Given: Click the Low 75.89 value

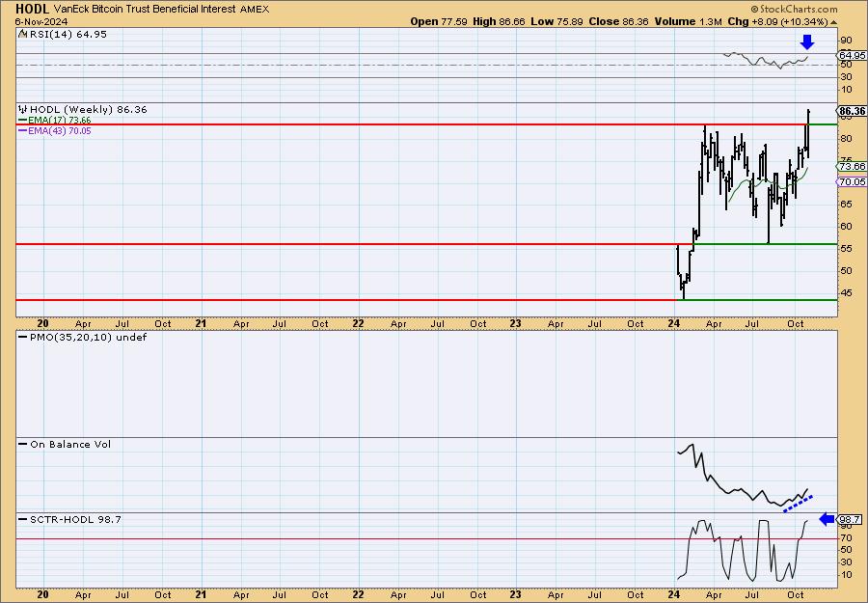Looking at the screenshot, I should (556, 21).
